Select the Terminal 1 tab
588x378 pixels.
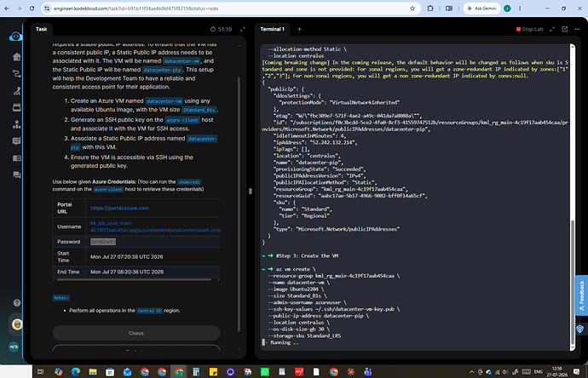272,29
